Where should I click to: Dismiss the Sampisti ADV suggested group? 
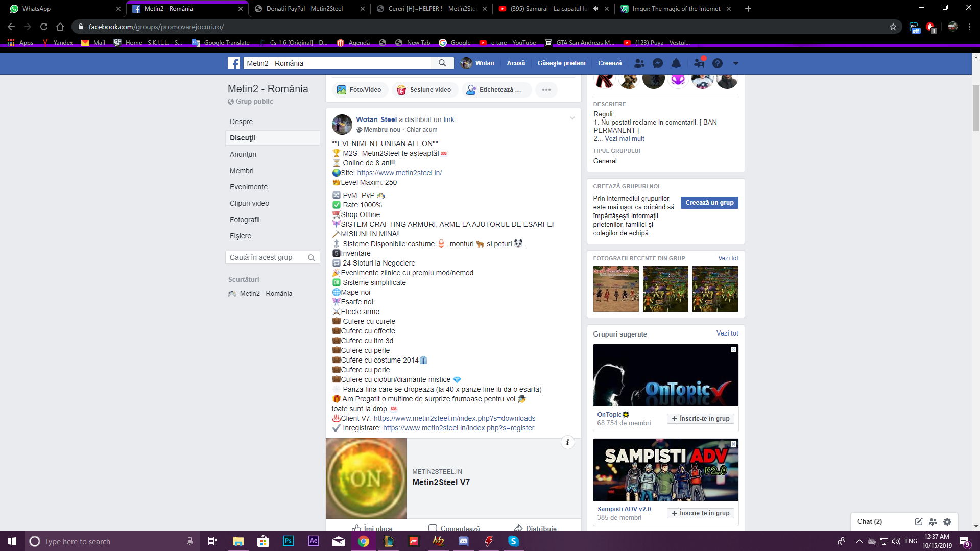point(733,444)
